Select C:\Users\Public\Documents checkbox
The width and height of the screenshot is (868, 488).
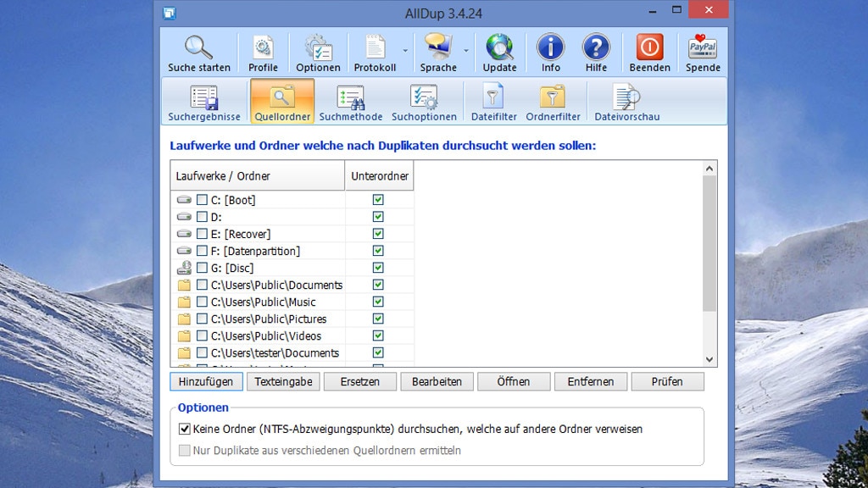[202, 285]
